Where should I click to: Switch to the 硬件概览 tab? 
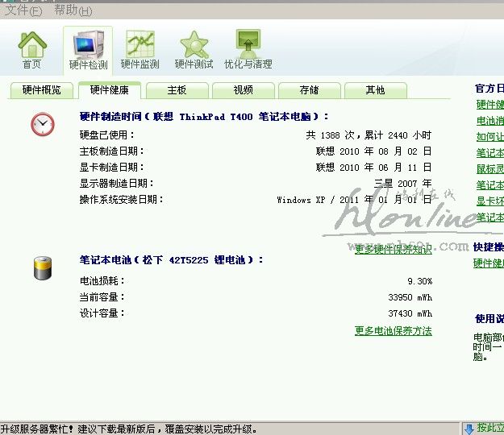coord(41,90)
